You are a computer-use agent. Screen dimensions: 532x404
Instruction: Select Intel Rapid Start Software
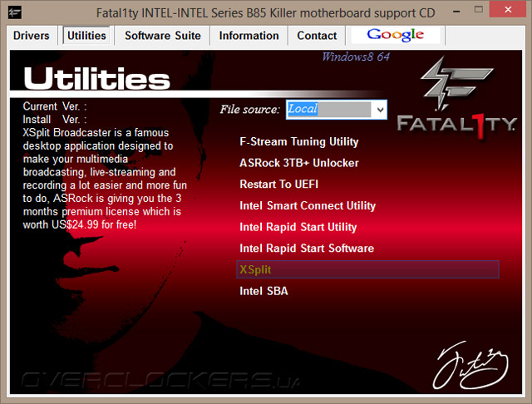[x=307, y=249]
